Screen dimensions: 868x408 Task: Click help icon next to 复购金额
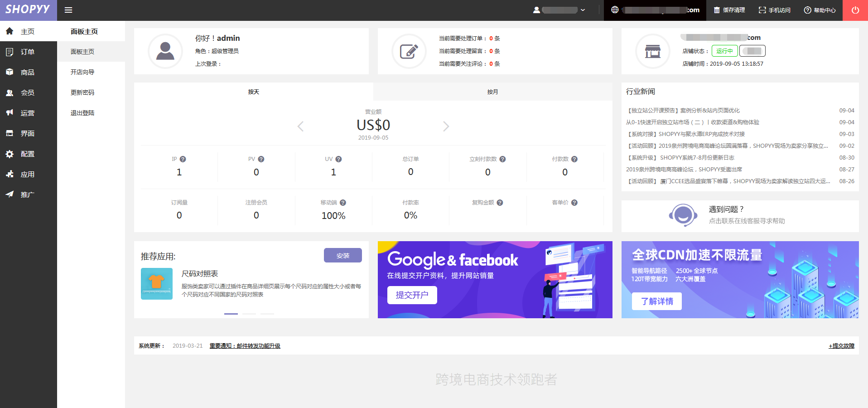(500, 203)
